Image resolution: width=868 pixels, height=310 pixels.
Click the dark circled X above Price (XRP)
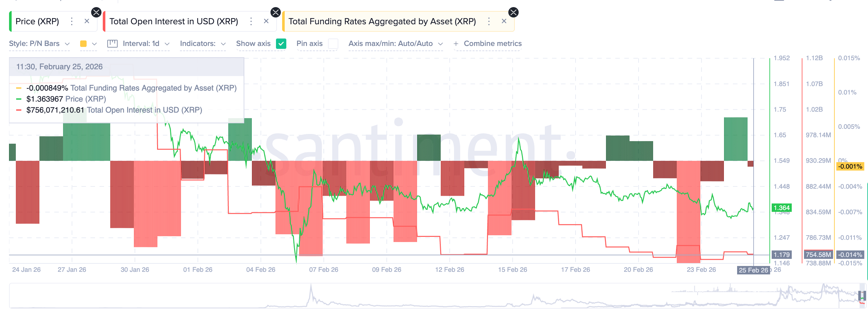pos(97,12)
